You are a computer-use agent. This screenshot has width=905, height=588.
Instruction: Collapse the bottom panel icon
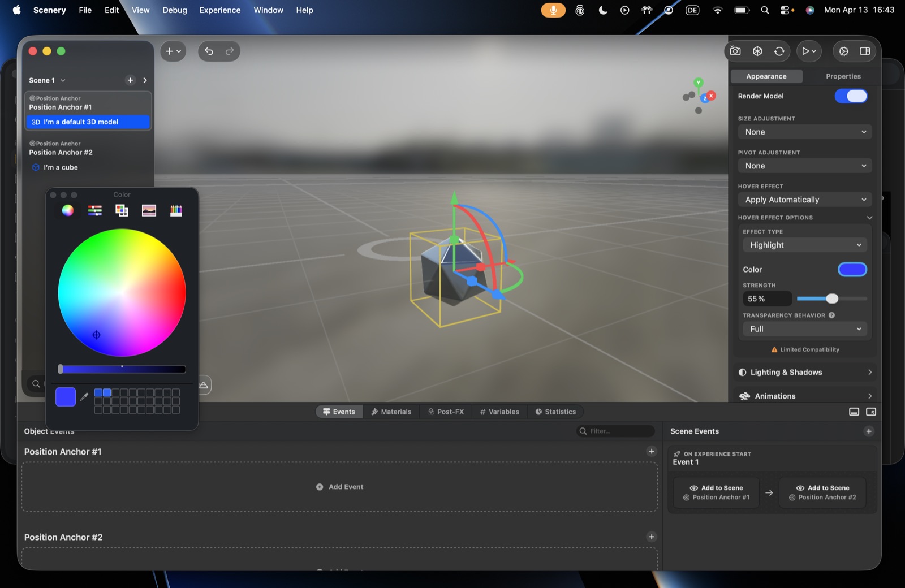tap(854, 412)
